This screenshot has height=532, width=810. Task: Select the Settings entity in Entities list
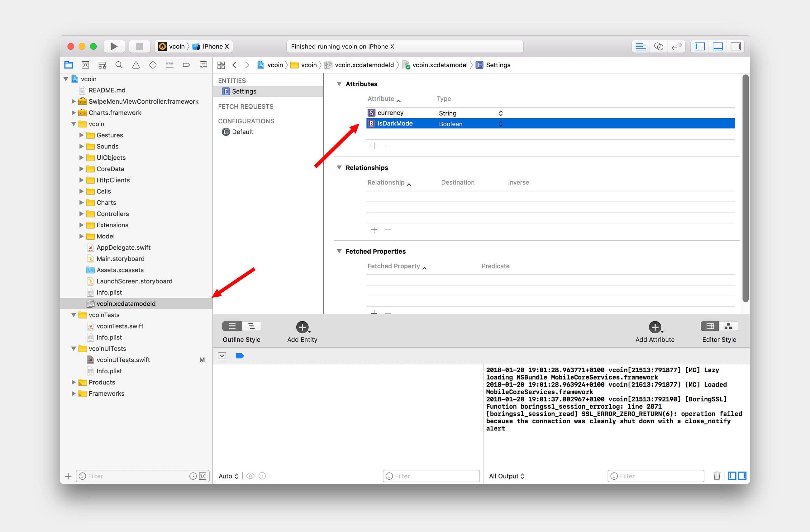pos(244,91)
